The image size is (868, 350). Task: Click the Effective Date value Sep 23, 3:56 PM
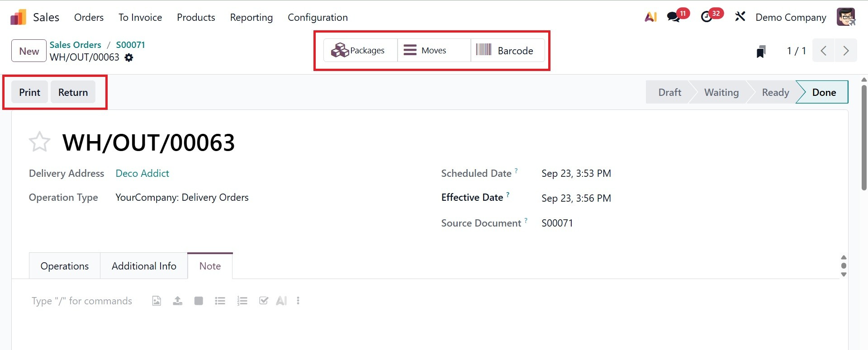point(576,198)
